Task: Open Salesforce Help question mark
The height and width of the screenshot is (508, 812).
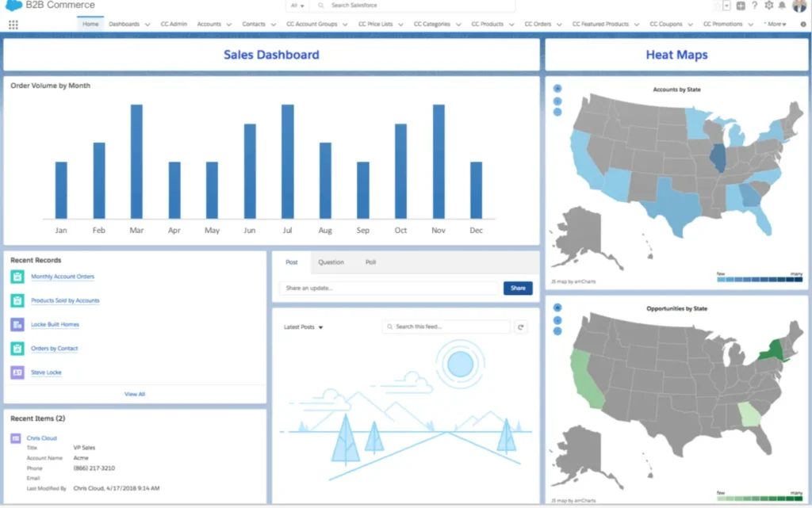Action: (x=755, y=6)
